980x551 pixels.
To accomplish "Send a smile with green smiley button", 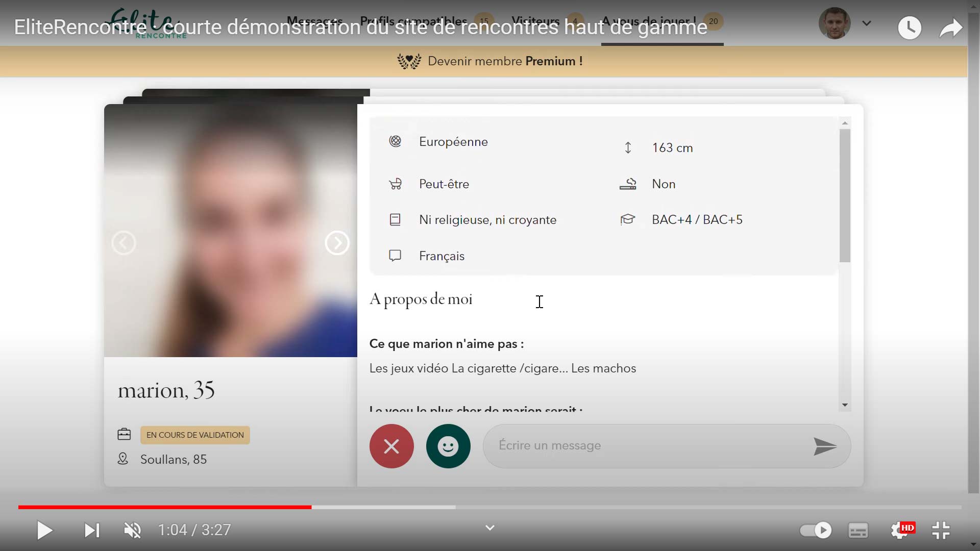I will [448, 446].
